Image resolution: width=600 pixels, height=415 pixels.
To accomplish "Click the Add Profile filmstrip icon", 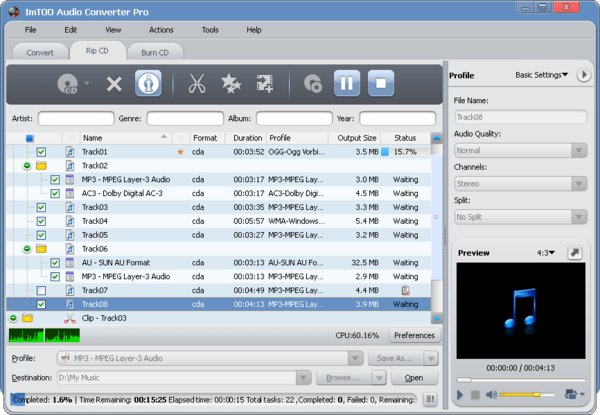I will click(265, 83).
